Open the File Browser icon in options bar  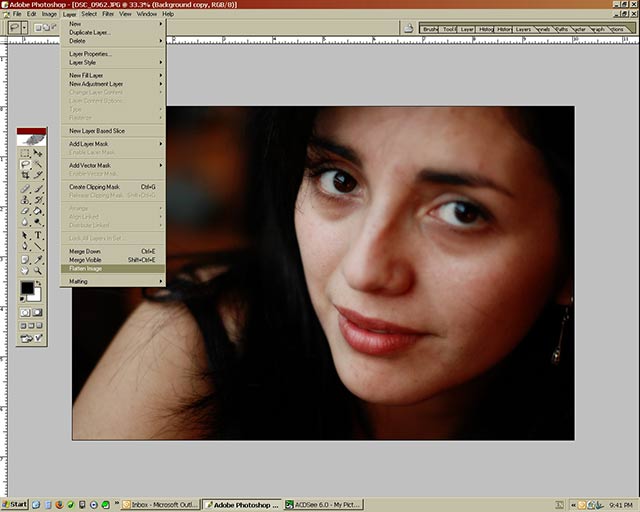[x=408, y=28]
